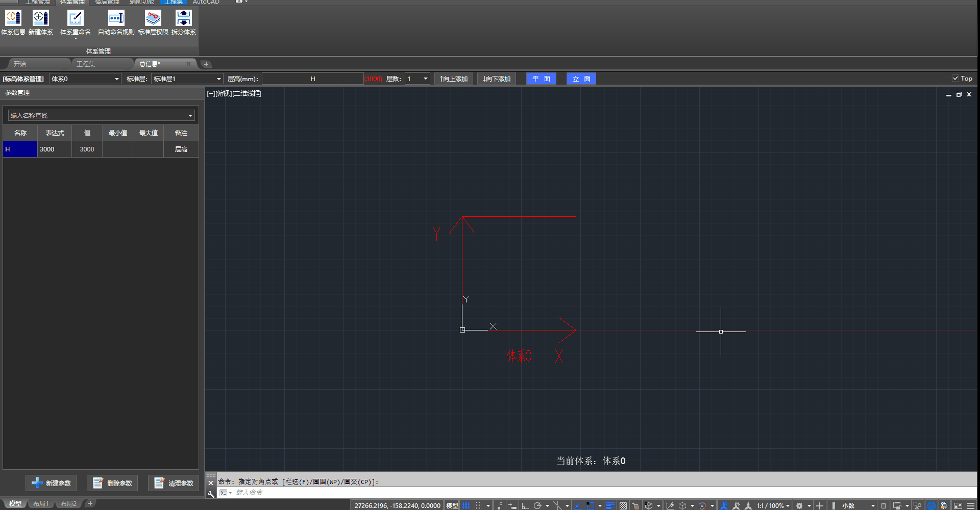Open 自动命名规则 auto naming rules
The height and width of the screenshot is (510, 980).
click(x=116, y=22)
